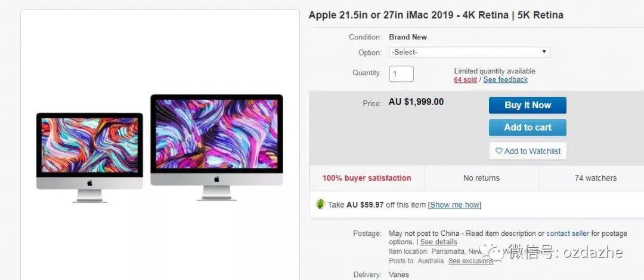
Task: Open the 64 sold link
Action: point(465,80)
